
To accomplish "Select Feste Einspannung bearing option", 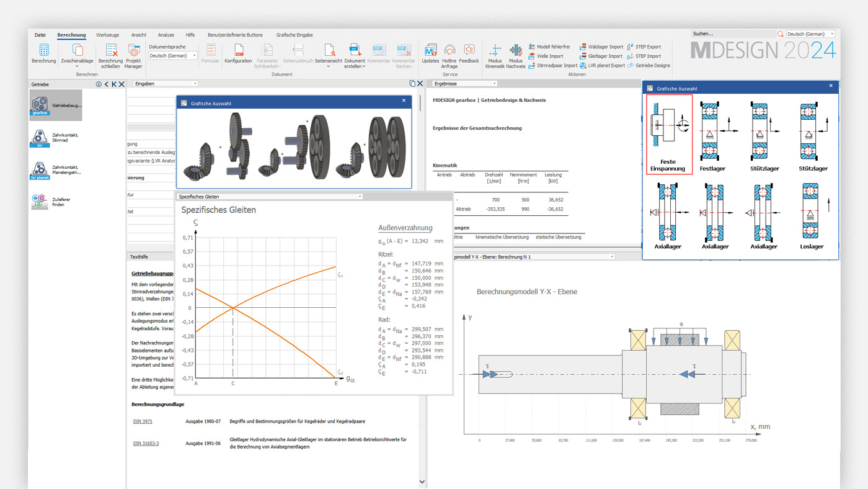I will pyautogui.click(x=669, y=135).
